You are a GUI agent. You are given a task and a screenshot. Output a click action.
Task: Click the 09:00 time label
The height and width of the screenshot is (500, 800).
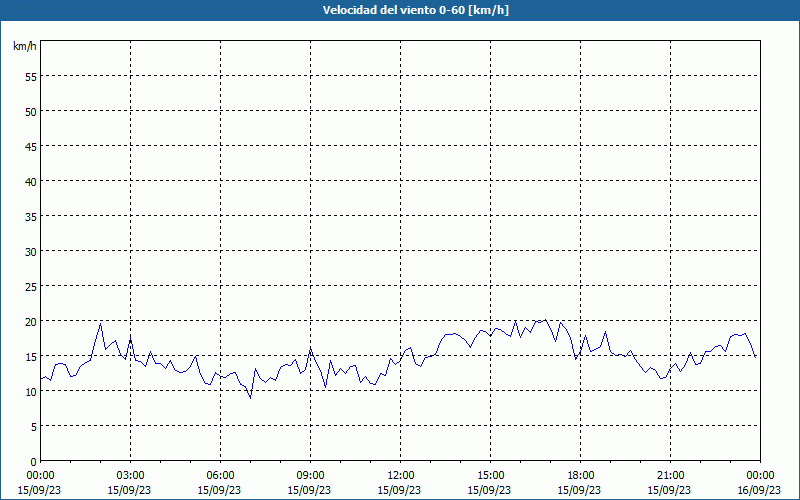pos(310,476)
